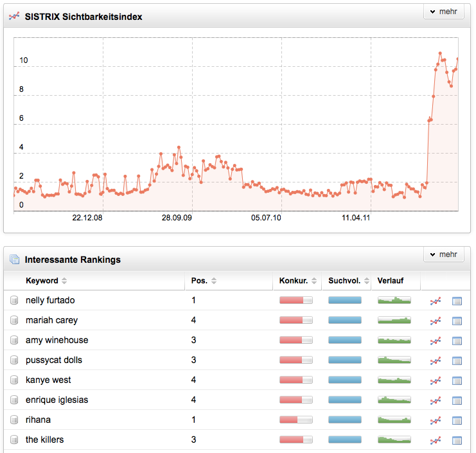Screen dimensions: 476x453
Task: Click table icon in enrique iglesias row
Action: click(x=457, y=400)
